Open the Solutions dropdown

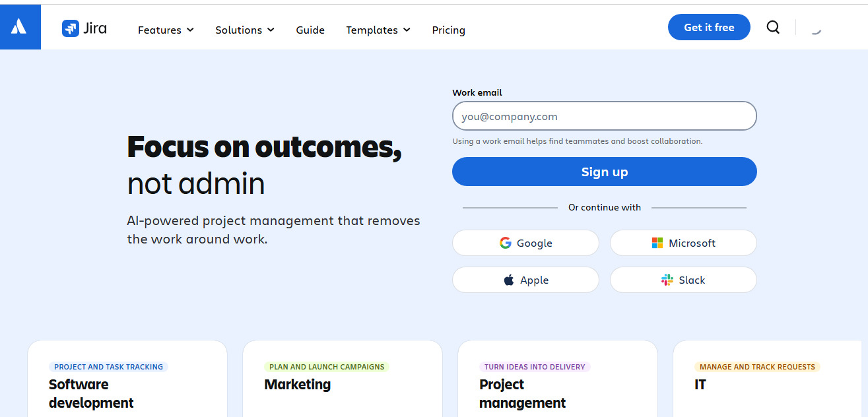point(244,30)
